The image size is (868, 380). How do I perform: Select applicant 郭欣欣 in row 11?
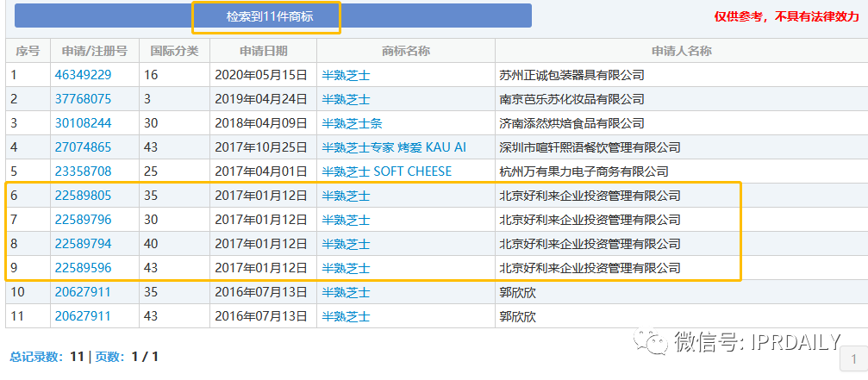[517, 317]
